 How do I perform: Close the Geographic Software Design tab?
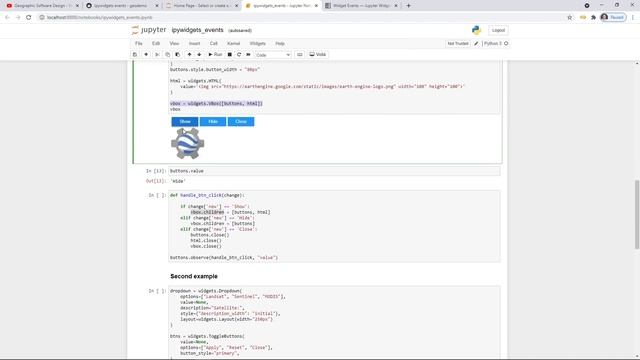click(77, 6)
